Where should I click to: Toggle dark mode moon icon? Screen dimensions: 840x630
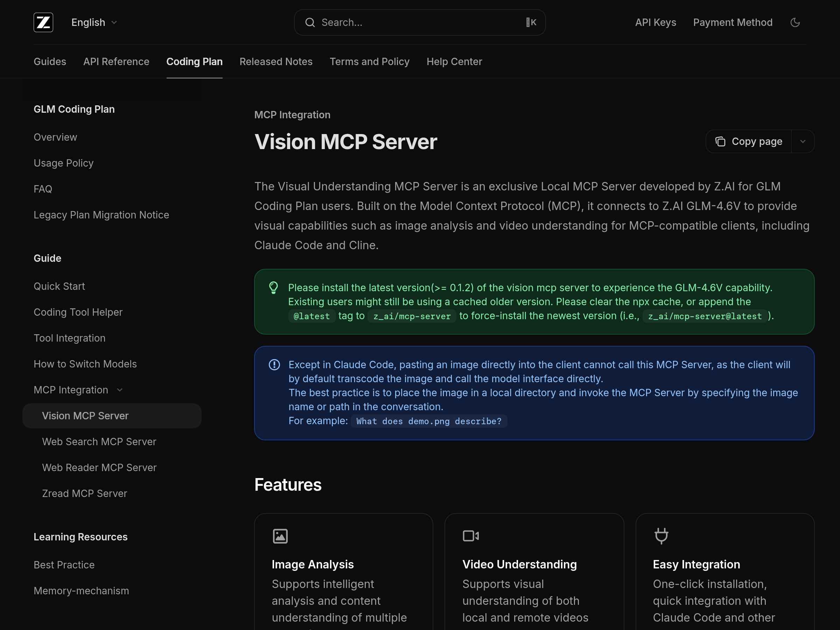pos(795,22)
